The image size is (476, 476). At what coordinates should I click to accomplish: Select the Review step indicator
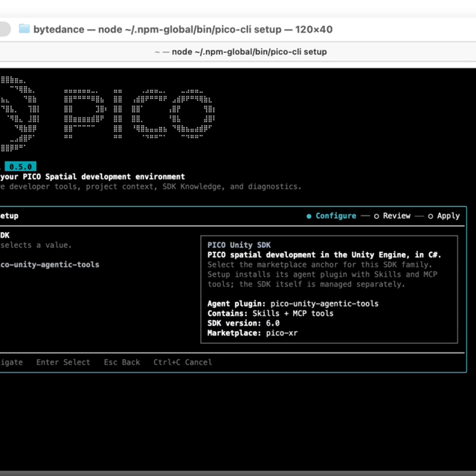pyautogui.click(x=392, y=216)
